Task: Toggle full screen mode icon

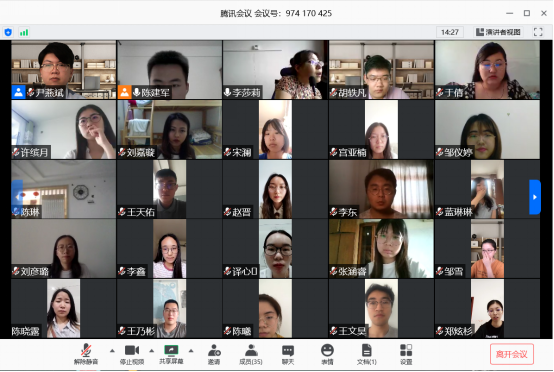Action: pyautogui.click(x=538, y=32)
